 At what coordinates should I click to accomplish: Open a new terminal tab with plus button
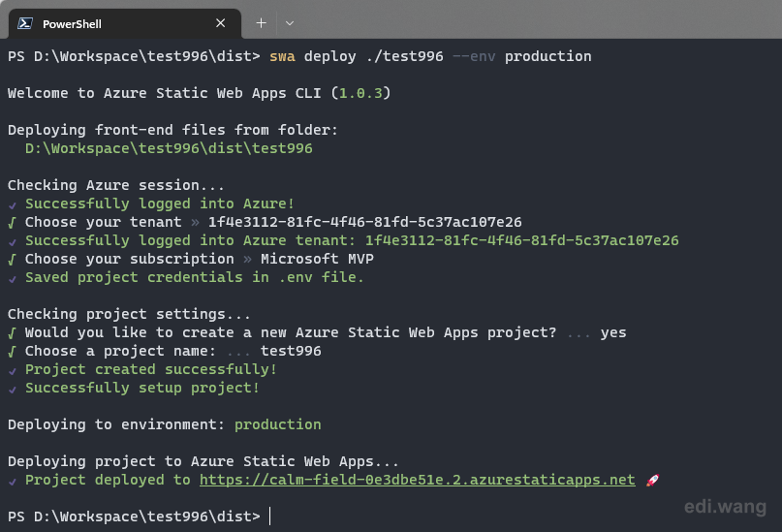[x=261, y=23]
